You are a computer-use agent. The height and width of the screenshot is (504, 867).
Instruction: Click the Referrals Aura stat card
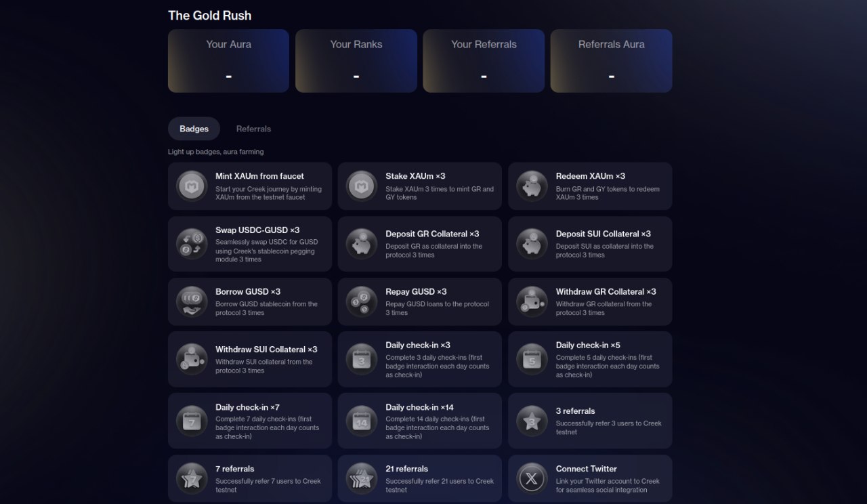click(x=611, y=61)
